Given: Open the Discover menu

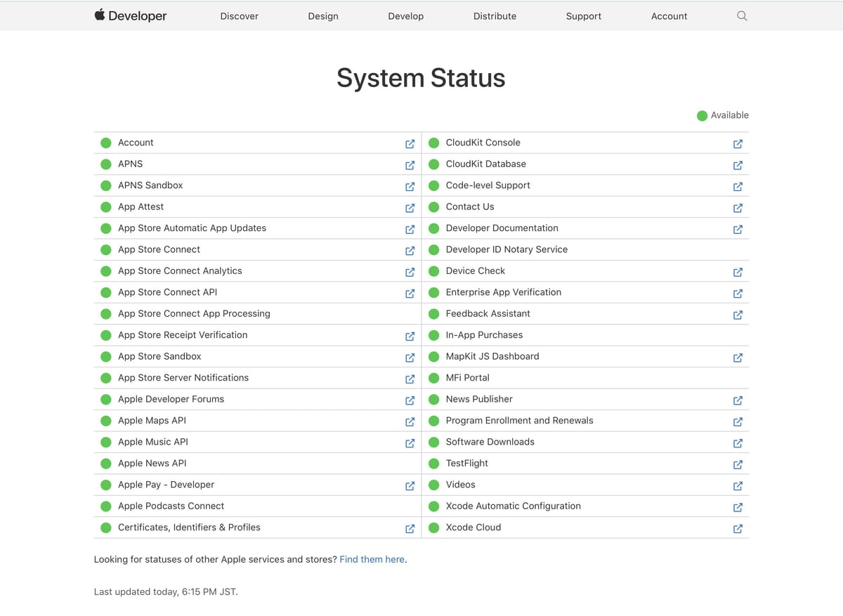Looking at the screenshot, I should pyautogui.click(x=240, y=16).
